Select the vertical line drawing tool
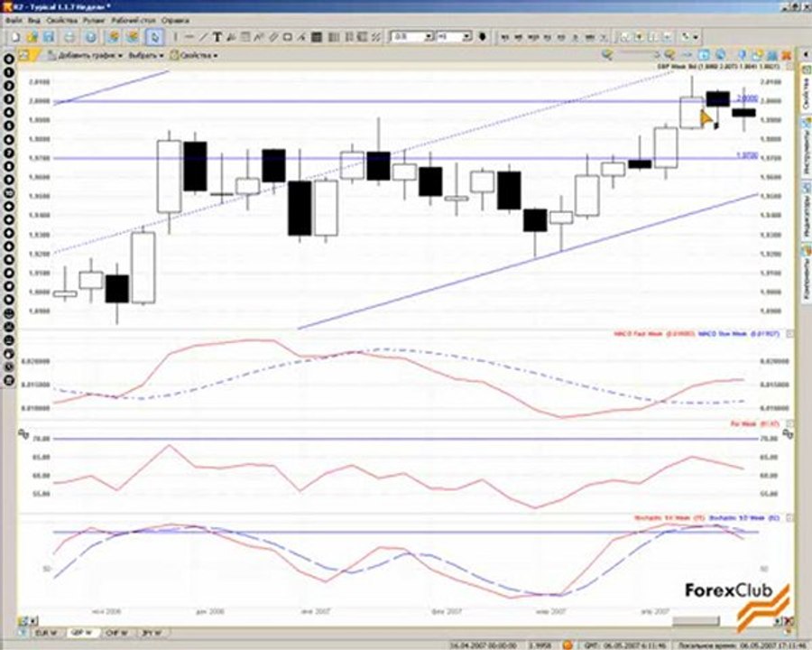812x650 pixels. [x=176, y=37]
